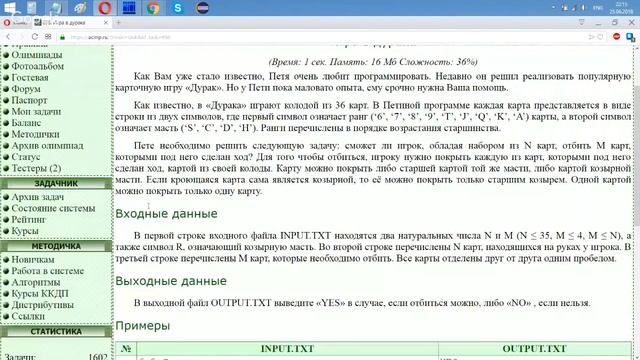Open a new browser tab

coord(118,23)
